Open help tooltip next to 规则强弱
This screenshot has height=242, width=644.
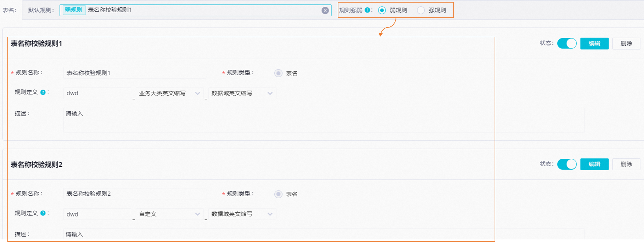(x=367, y=10)
